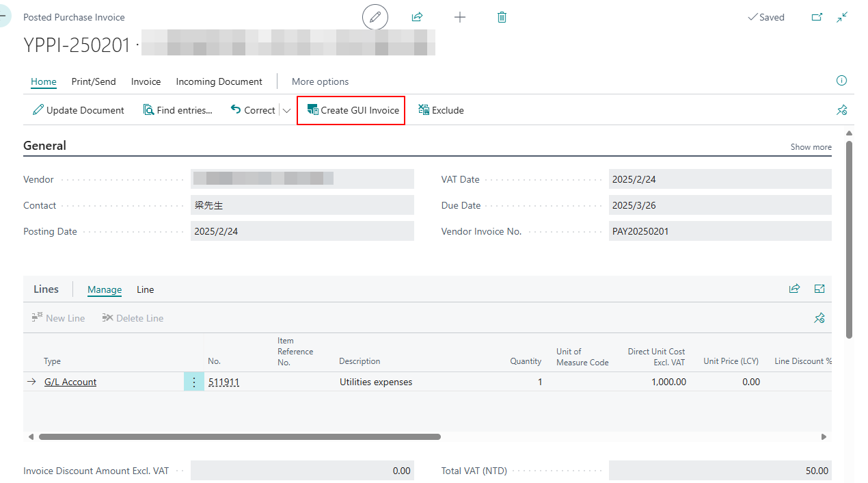Show the info FactBox pane icon

tap(841, 81)
